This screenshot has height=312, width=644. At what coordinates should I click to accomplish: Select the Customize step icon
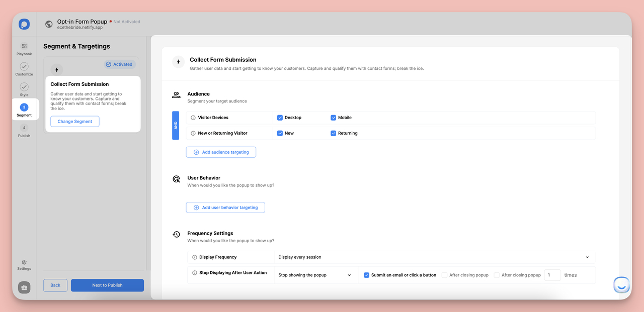pyautogui.click(x=24, y=66)
